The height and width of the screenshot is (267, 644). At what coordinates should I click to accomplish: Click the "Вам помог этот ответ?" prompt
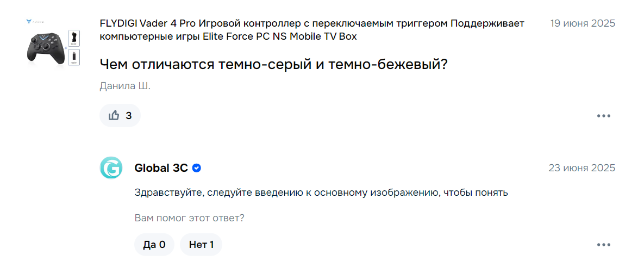189,218
